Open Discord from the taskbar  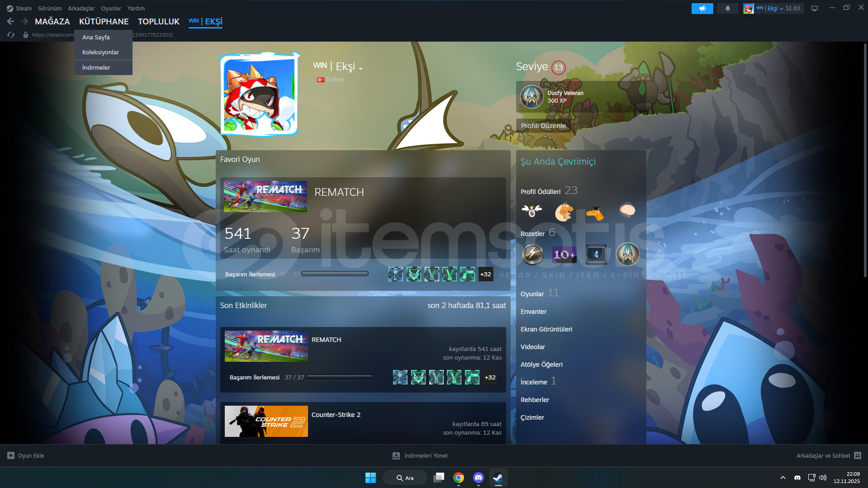(478, 478)
